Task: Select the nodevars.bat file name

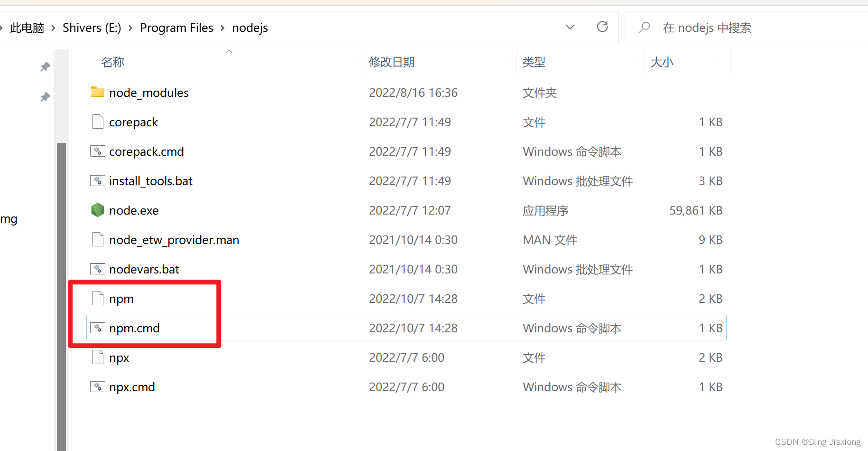Action: (x=144, y=269)
